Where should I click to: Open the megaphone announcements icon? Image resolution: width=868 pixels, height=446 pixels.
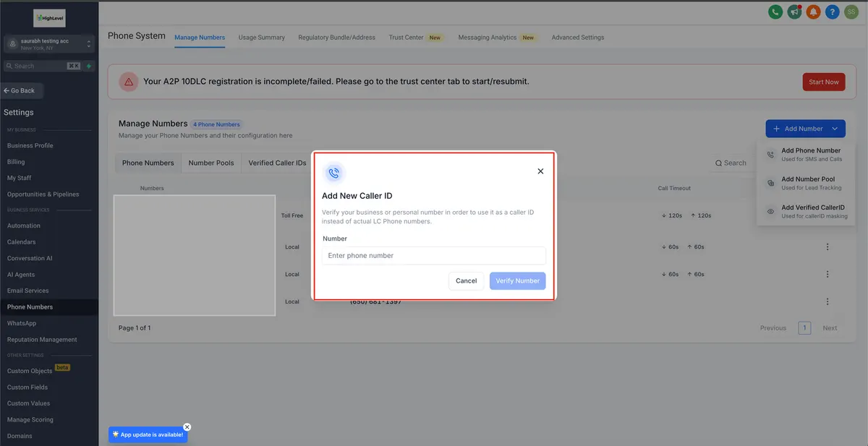tap(795, 12)
